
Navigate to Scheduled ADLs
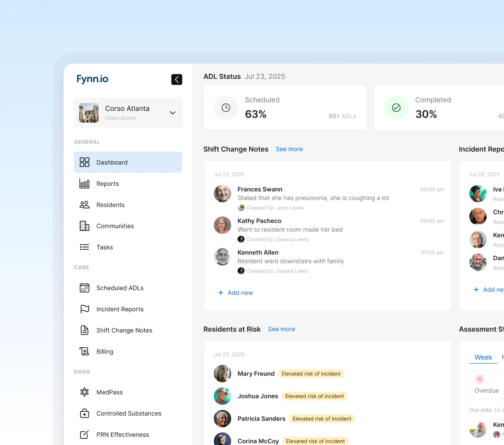coord(128,288)
